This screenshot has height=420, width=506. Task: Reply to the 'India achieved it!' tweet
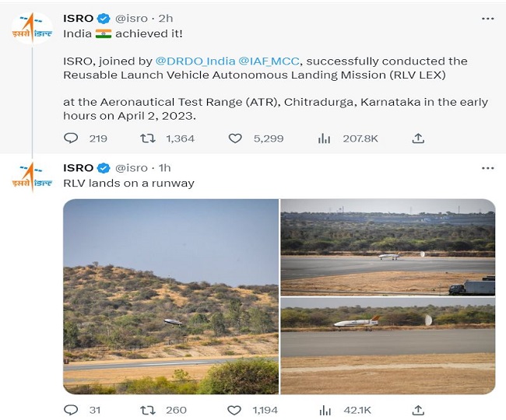coord(71,138)
